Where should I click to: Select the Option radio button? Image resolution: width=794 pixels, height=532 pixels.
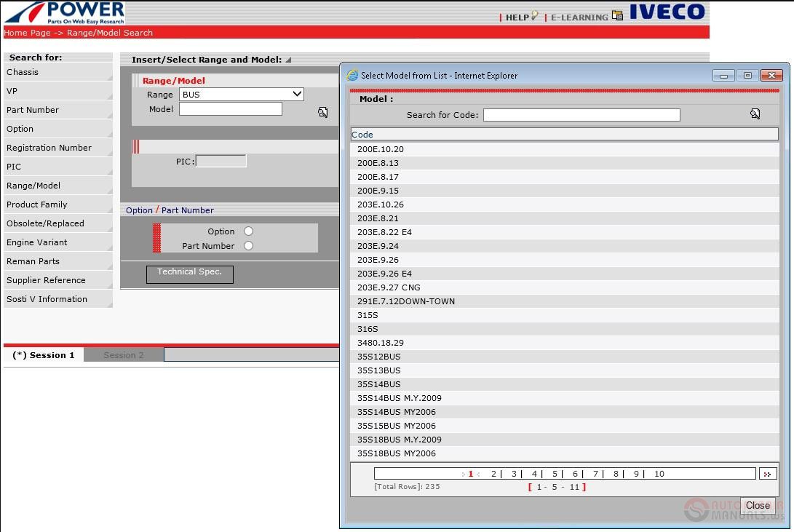pyautogui.click(x=247, y=231)
